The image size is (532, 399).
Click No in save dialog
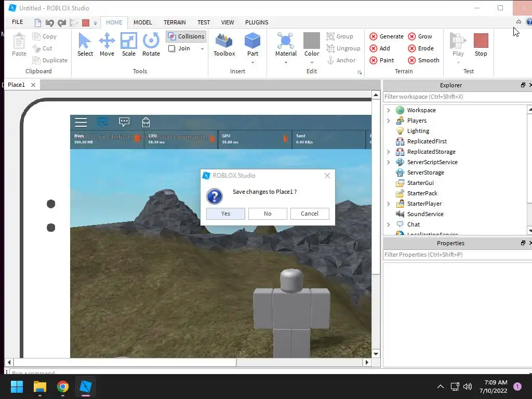point(268,214)
